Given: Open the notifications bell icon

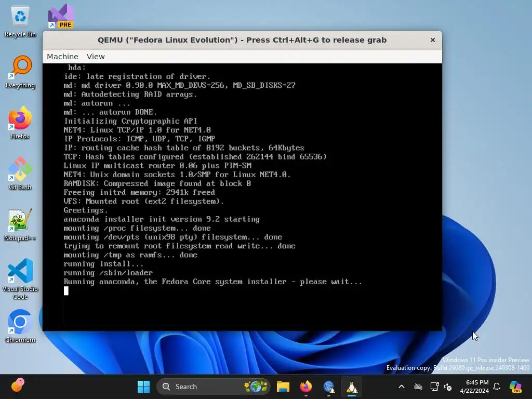Looking at the screenshot, I should click(x=497, y=387).
